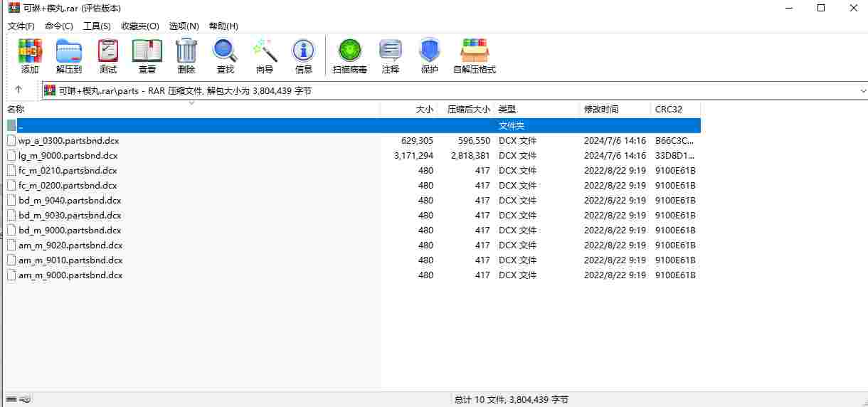
Task: Open the 查看 (View) toolbar icon
Action: [147, 51]
